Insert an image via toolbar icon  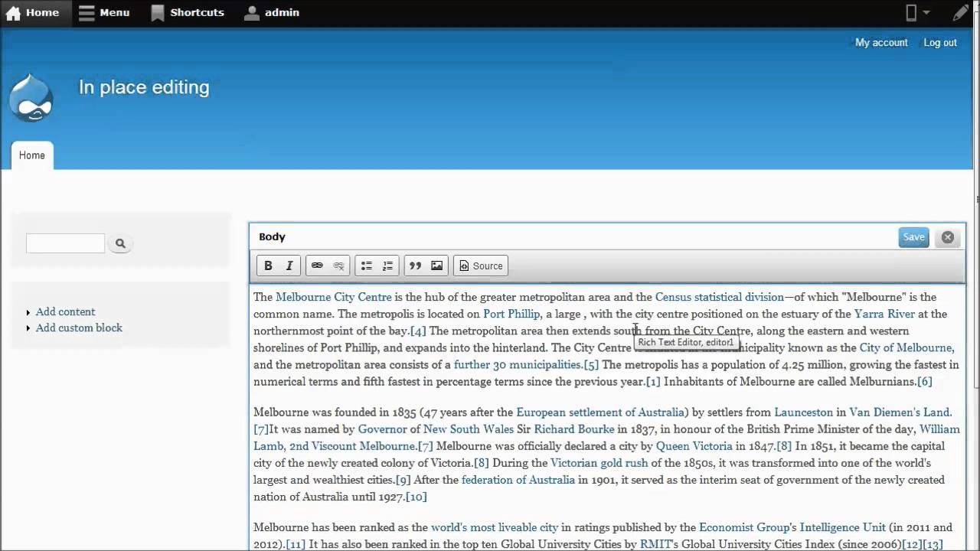[x=436, y=266]
